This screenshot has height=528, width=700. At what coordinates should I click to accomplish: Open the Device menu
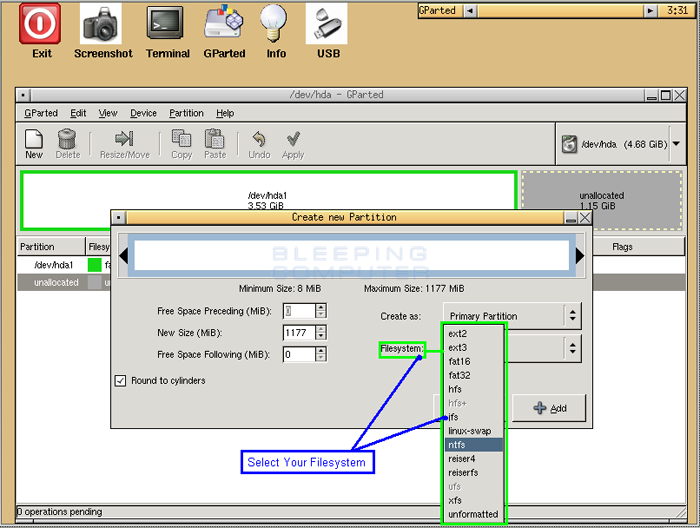click(143, 113)
